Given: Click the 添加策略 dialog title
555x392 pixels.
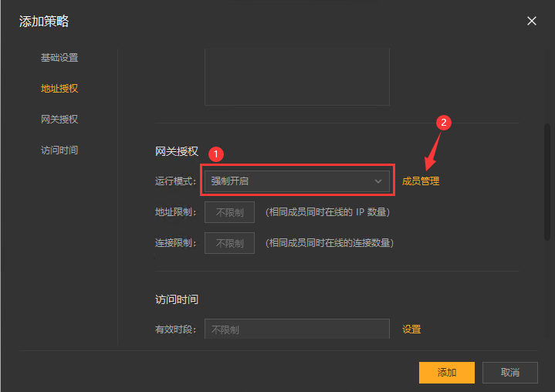Looking at the screenshot, I should coord(44,22).
